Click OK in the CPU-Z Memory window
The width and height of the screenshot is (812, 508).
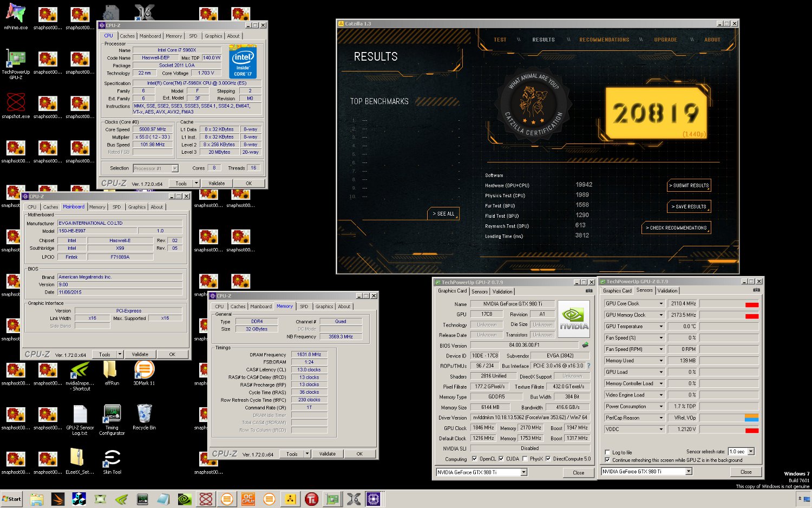coord(359,454)
